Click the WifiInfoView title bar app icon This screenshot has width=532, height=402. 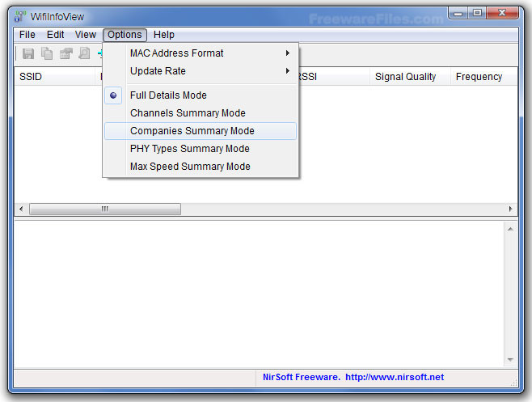point(20,16)
